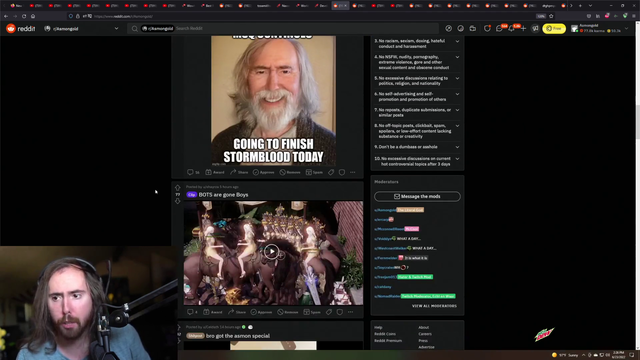Open the notifications bell icon
The image size is (640, 360).
click(511, 28)
